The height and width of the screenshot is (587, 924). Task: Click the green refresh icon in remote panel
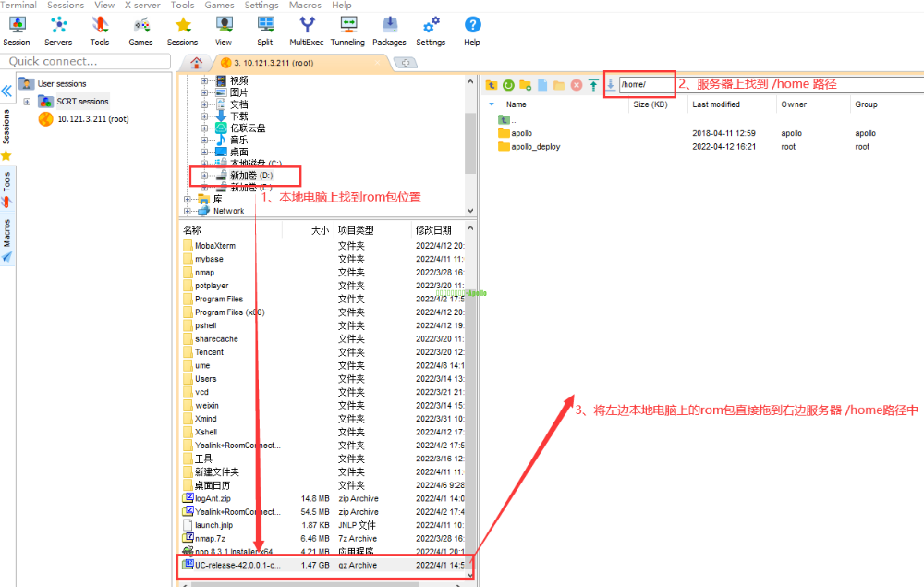508,85
